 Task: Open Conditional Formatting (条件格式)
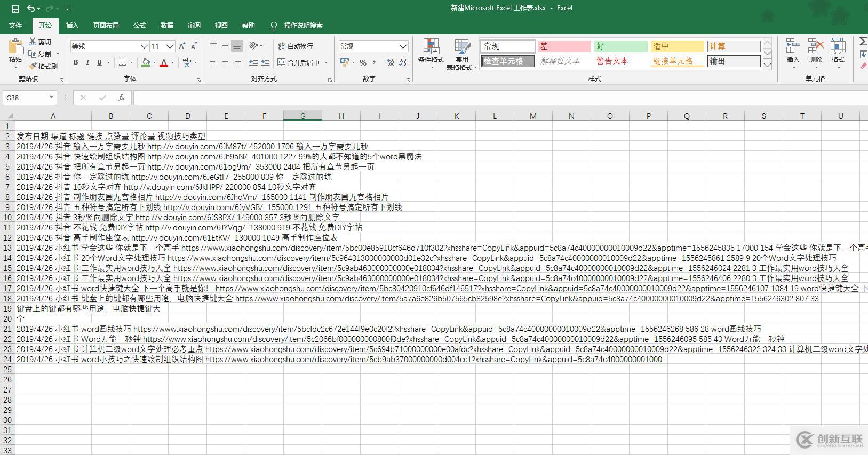pos(431,54)
